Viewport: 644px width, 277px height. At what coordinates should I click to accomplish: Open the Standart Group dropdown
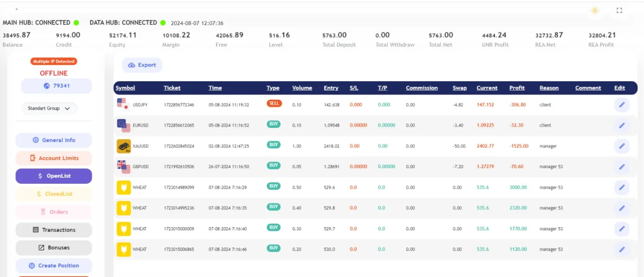tap(49, 108)
